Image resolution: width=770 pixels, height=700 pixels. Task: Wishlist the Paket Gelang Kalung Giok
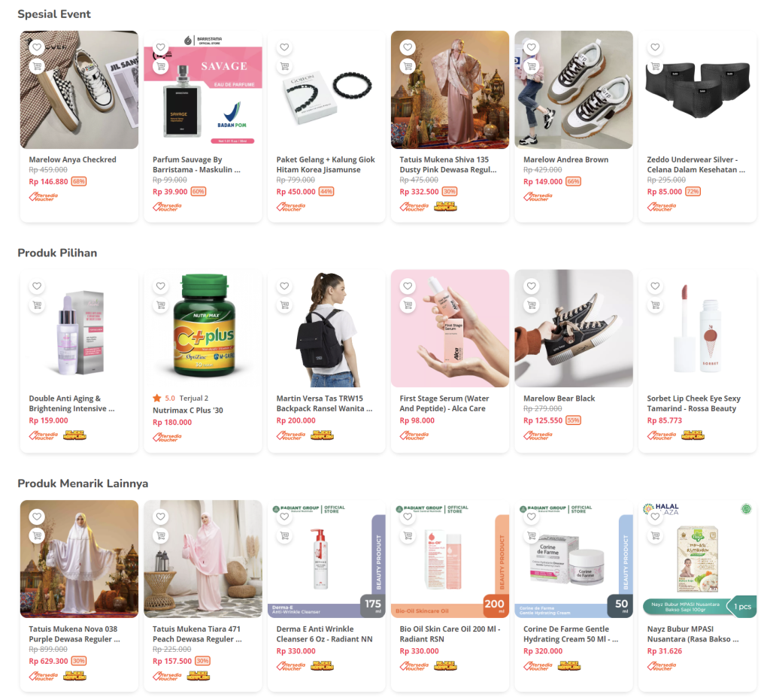pos(284,47)
